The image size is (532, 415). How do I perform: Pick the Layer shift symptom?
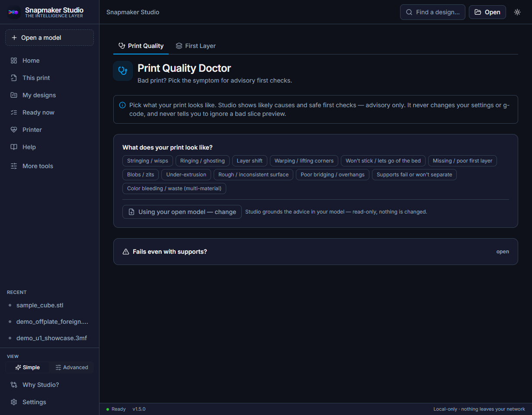pos(250,161)
